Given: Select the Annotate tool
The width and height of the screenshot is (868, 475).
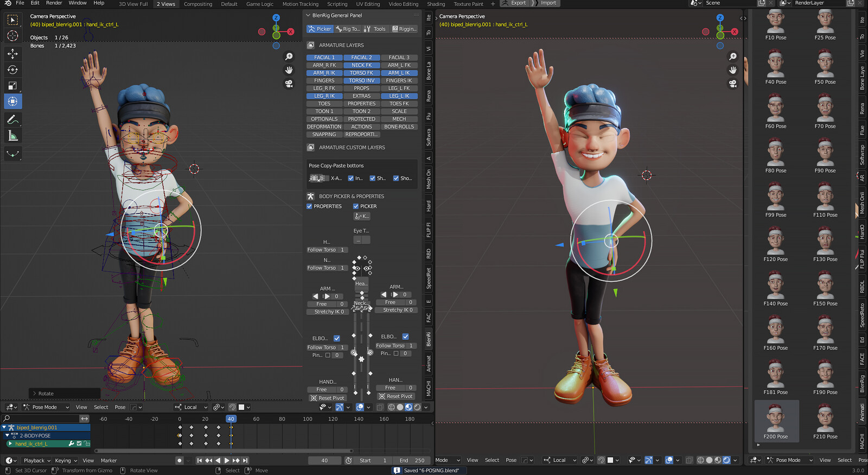Looking at the screenshot, I should click(x=12, y=119).
